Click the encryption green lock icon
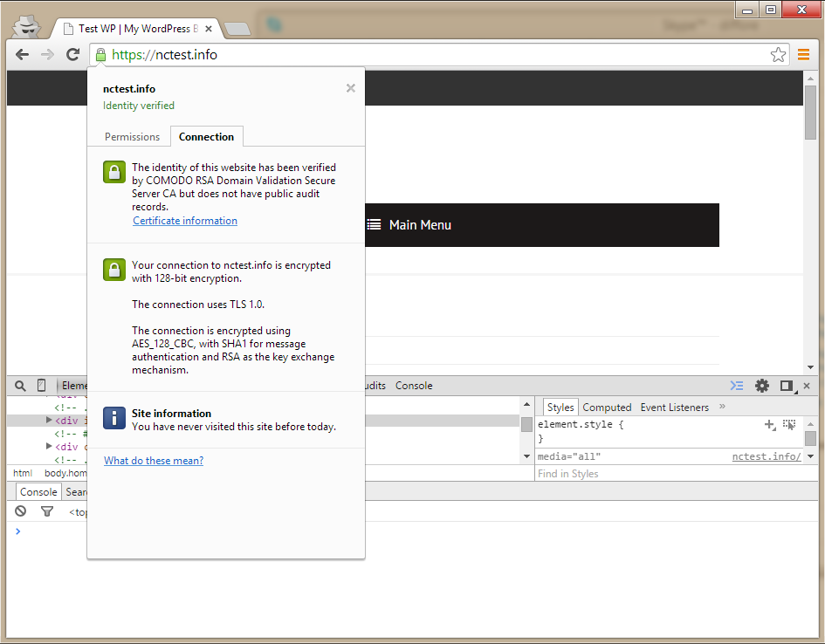The height and width of the screenshot is (644, 825). coord(114,270)
